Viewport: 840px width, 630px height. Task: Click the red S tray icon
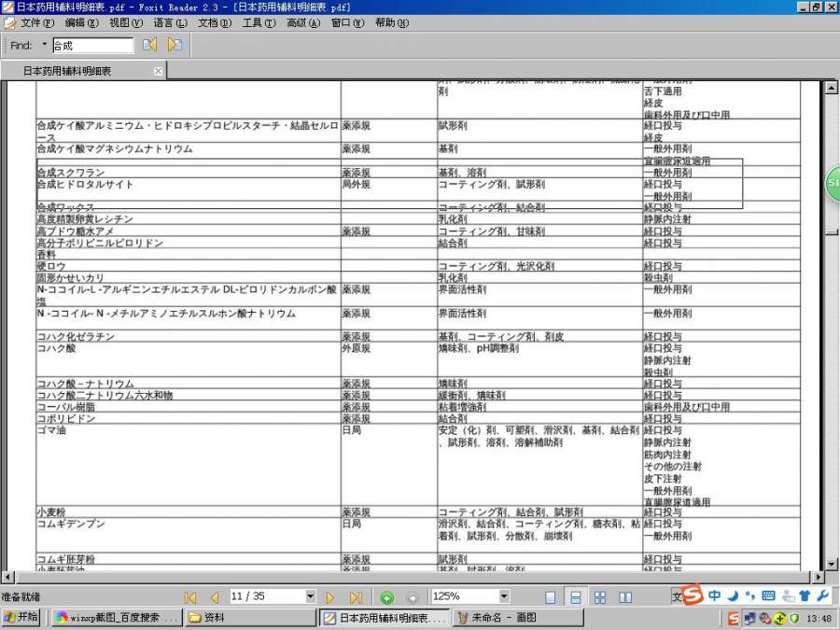pos(734,619)
